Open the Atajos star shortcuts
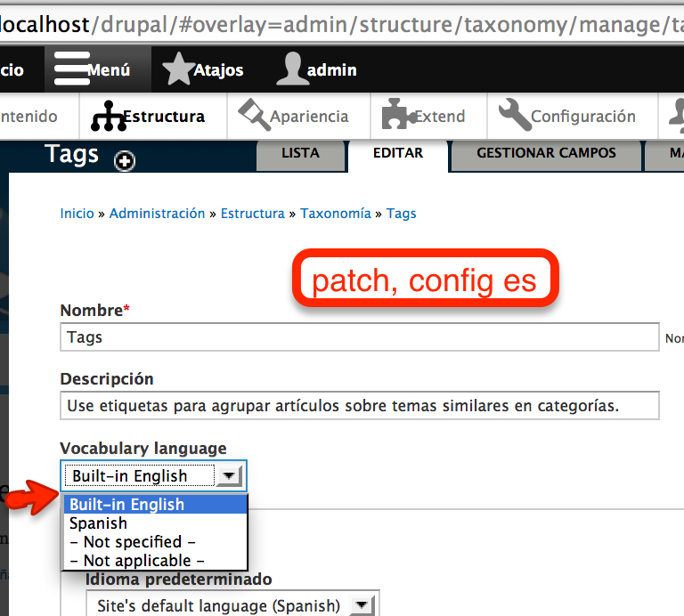 (203, 69)
